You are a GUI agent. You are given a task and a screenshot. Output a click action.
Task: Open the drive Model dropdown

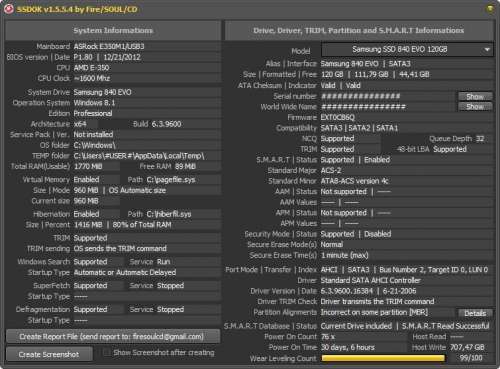pyautogui.click(x=407, y=50)
